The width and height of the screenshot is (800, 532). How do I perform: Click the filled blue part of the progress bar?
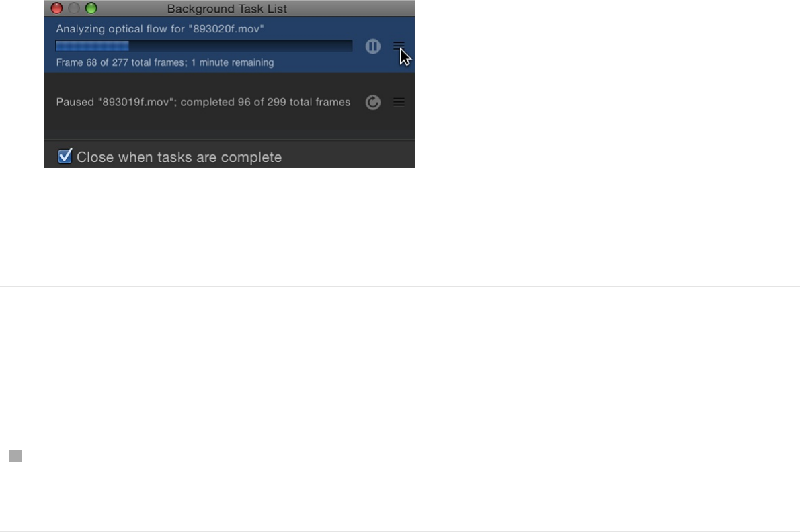pos(92,46)
